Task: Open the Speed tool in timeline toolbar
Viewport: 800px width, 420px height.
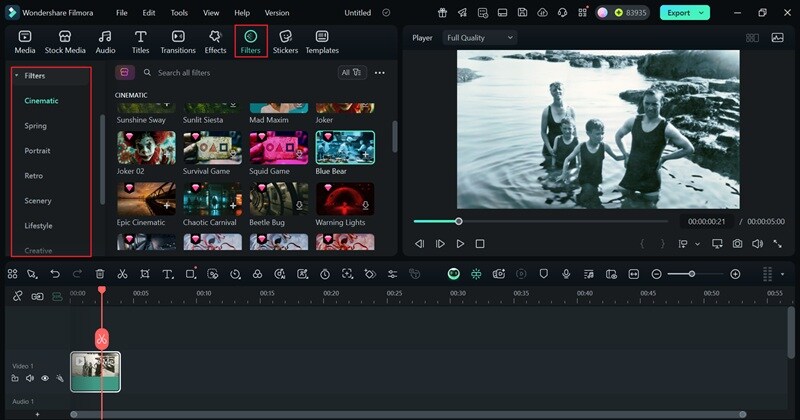Action: (x=235, y=274)
